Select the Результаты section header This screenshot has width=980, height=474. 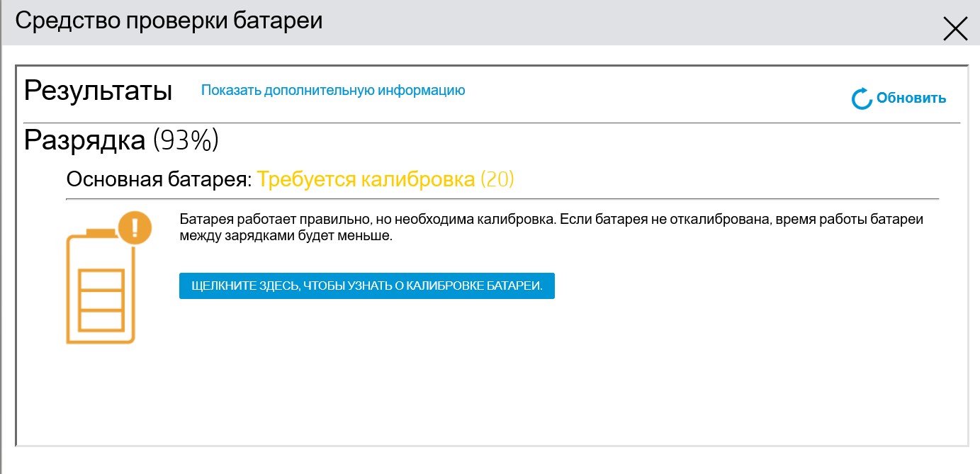[98, 89]
